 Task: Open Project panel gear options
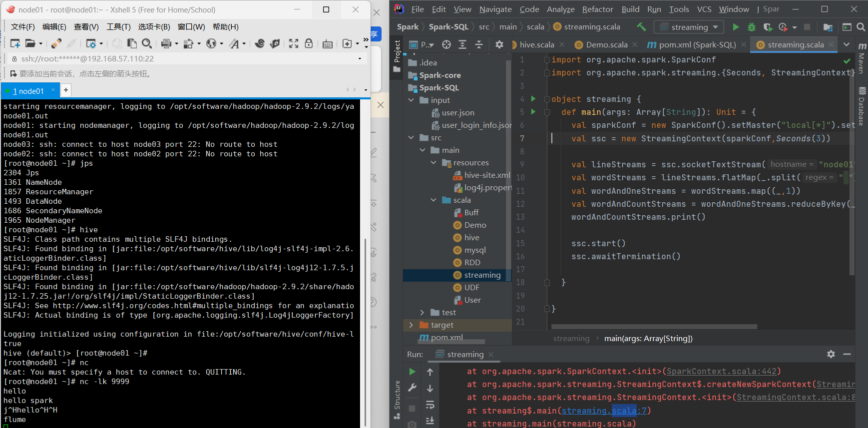[499, 44]
